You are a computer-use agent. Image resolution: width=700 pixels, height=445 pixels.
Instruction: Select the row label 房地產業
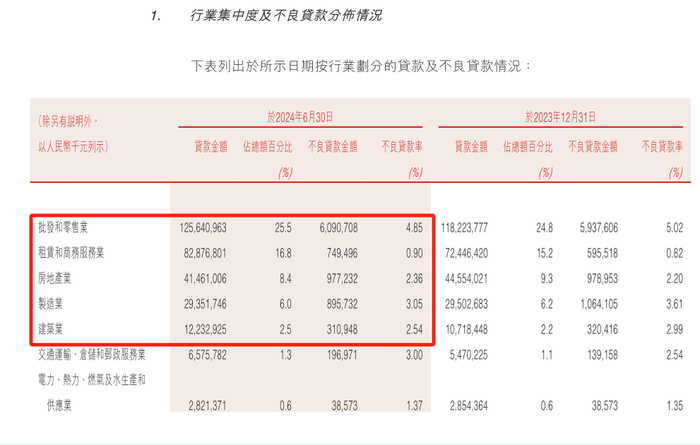54,279
